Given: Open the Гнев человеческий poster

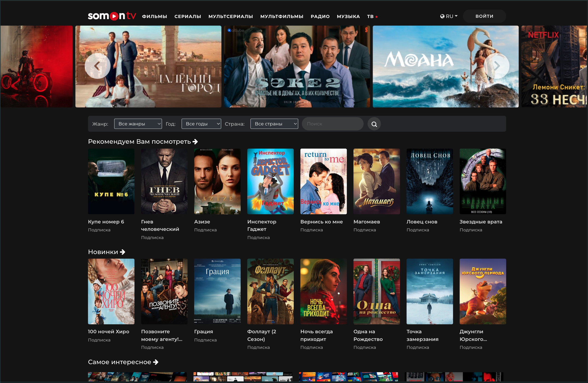Looking at the screenshot, I should [164, 181].
